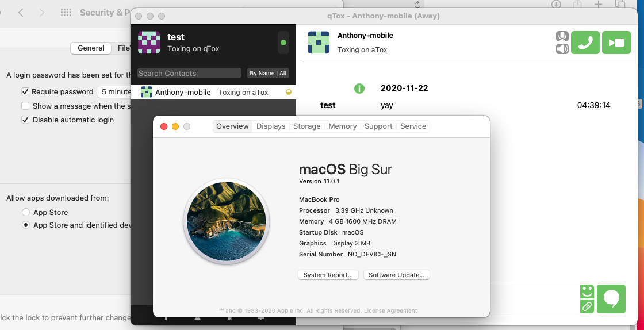Viewport: 644px width, 330px height.
Task: Click Software Update button
Action: click(x=396, y=275)
